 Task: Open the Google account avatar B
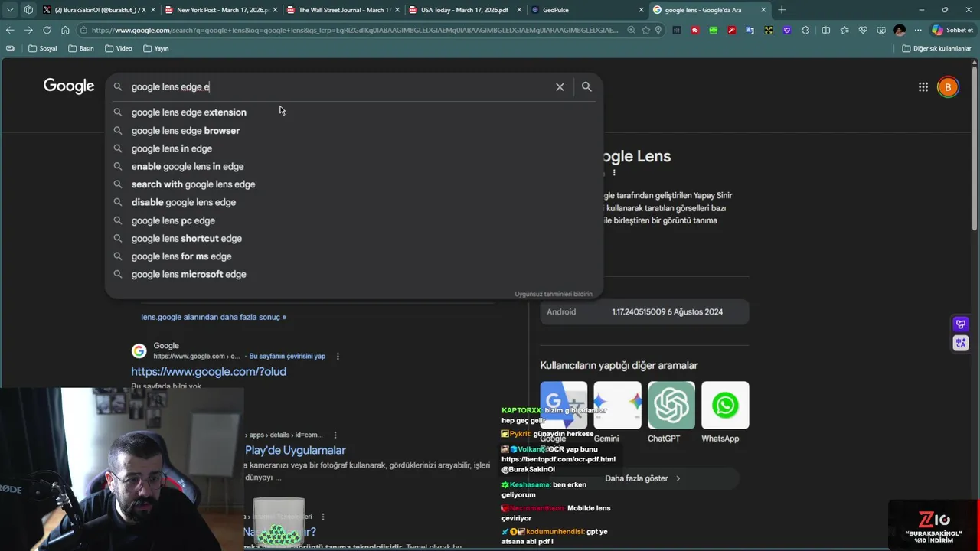[948, 87]
